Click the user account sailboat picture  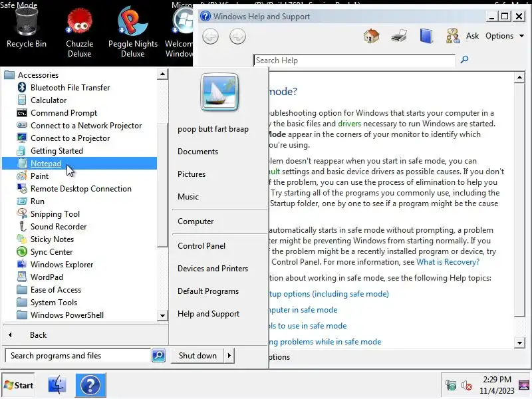219,92
